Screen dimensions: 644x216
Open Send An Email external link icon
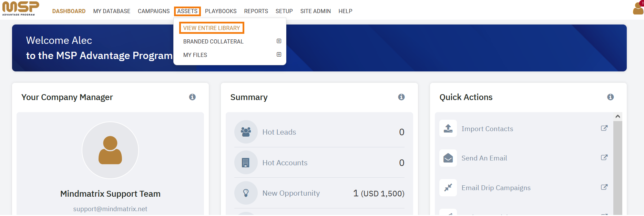tap(604, 157)
